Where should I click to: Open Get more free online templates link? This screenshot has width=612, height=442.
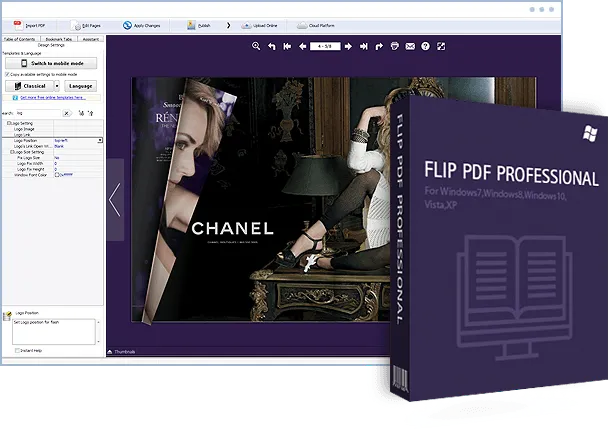[x=53, y=98]
